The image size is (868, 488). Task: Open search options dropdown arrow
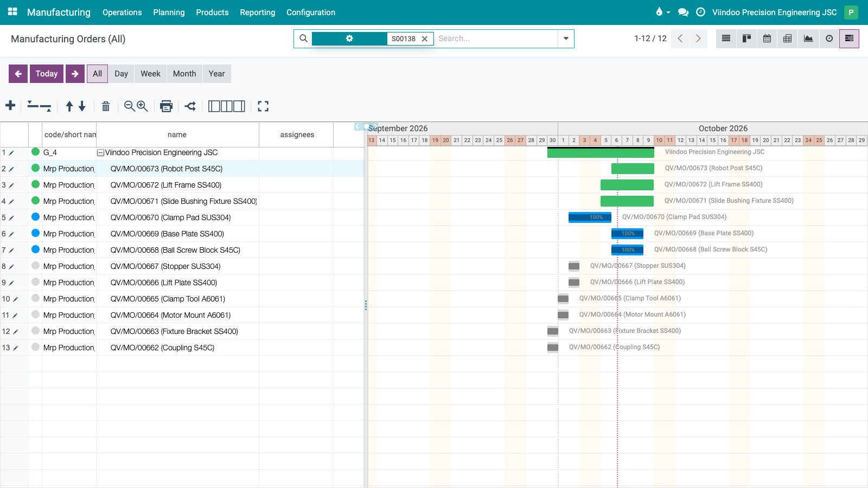point(566,38)
